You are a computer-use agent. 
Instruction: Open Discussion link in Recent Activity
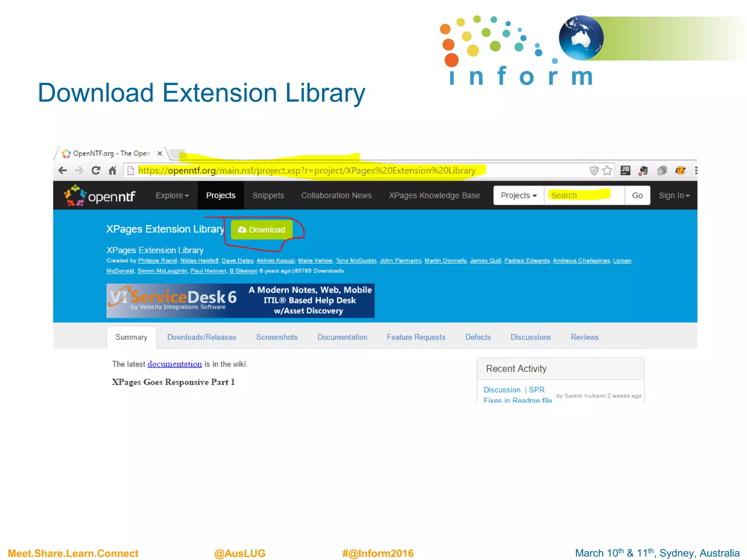pyautogui.click(x=502, y=390)
